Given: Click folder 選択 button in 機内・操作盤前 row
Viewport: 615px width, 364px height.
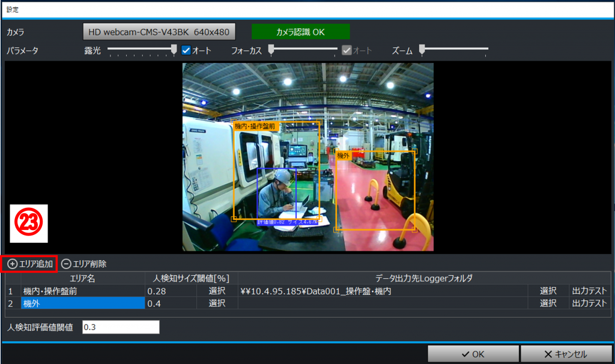Looking at the screenshot, I should click(548, 291).
